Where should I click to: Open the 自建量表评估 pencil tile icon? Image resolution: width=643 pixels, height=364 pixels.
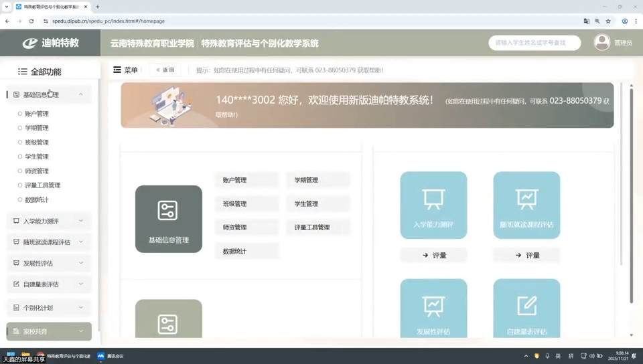[526, 306]
